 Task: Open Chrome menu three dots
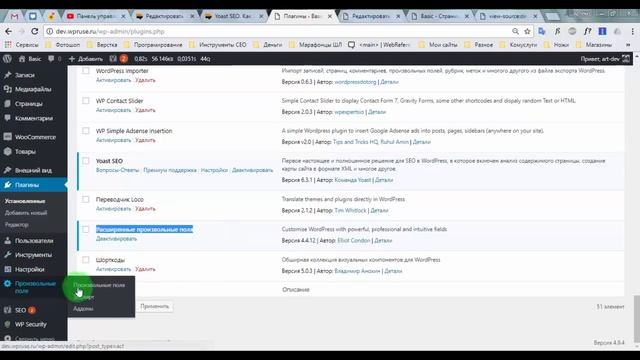click(x=633, y=31)
